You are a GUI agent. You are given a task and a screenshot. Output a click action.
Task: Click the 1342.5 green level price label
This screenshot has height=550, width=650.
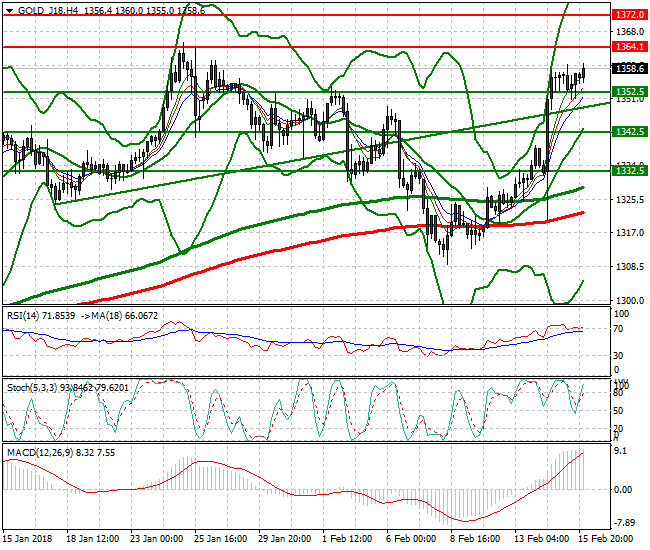630,132
